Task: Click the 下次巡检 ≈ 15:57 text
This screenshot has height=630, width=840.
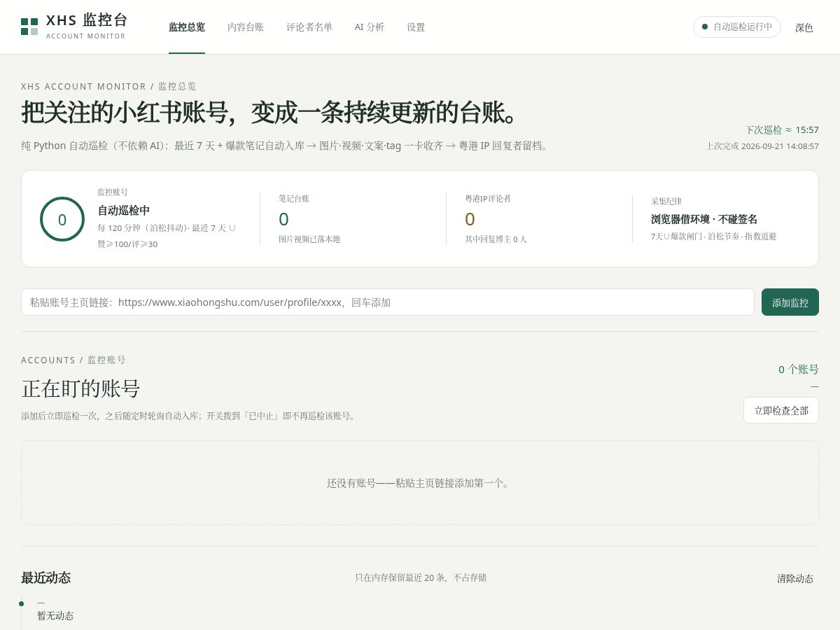Action: tap(782, 129)
